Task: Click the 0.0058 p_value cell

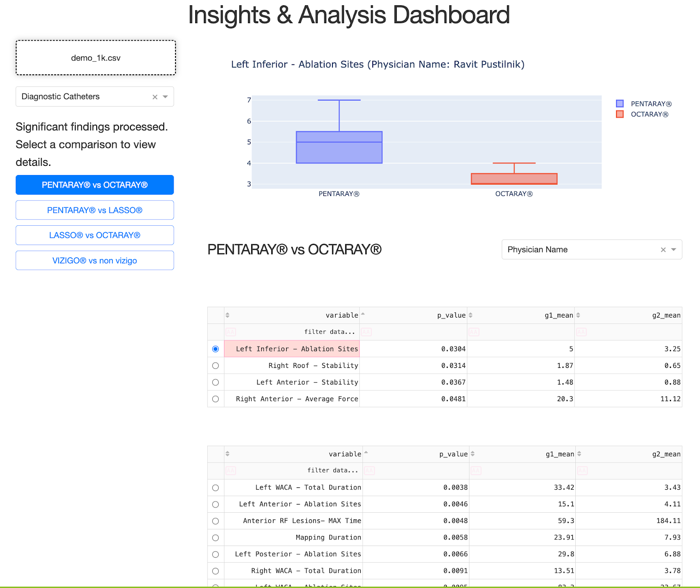Action: (x=416, y=538)
